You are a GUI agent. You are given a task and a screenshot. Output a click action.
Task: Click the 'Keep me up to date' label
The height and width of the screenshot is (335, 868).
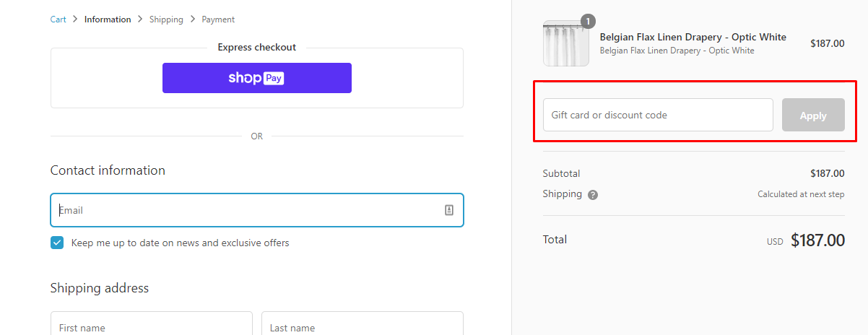click(180, 243)
